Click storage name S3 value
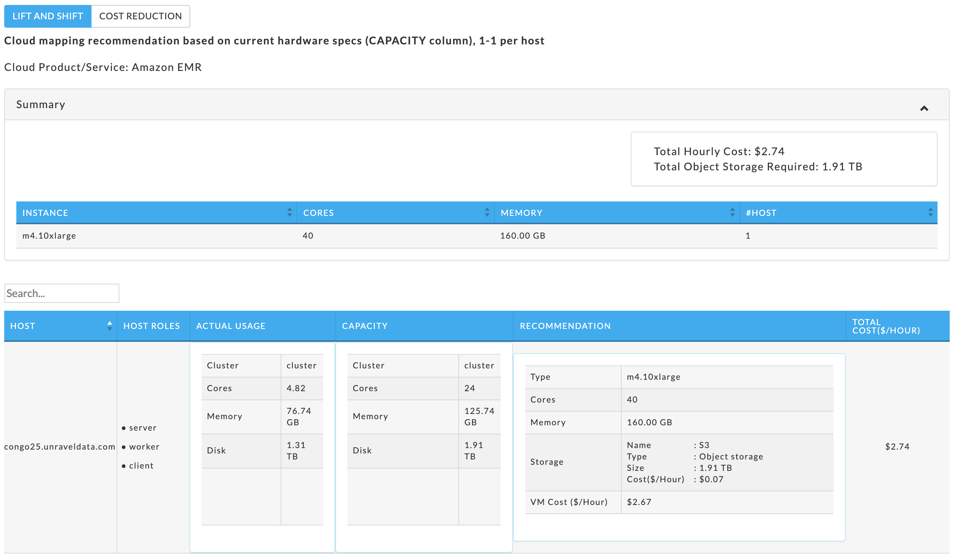Screen dimensions: 955x560 pos(704,445)
